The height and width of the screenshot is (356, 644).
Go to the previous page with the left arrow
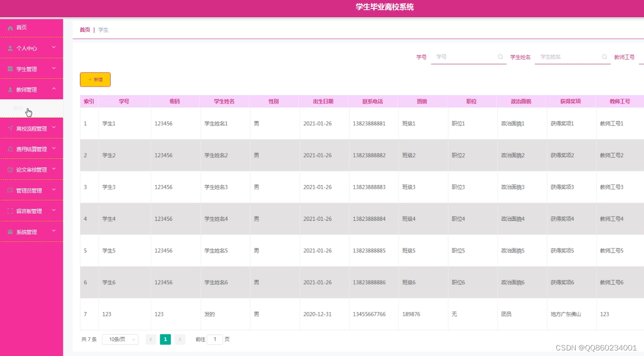pos(151,339)
